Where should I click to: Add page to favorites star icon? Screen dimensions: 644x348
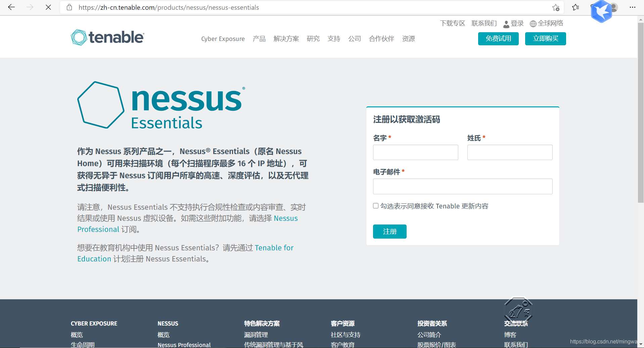click(556, 7)
